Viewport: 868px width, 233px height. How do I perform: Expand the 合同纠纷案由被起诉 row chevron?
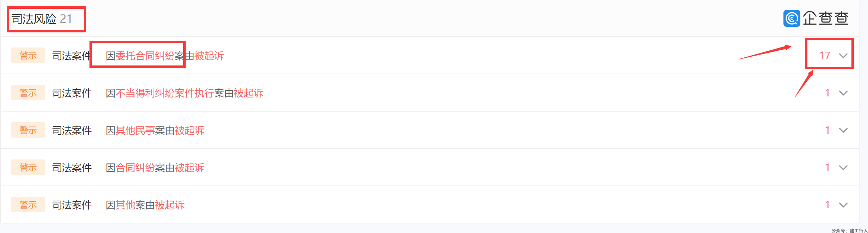coord(843,168)
